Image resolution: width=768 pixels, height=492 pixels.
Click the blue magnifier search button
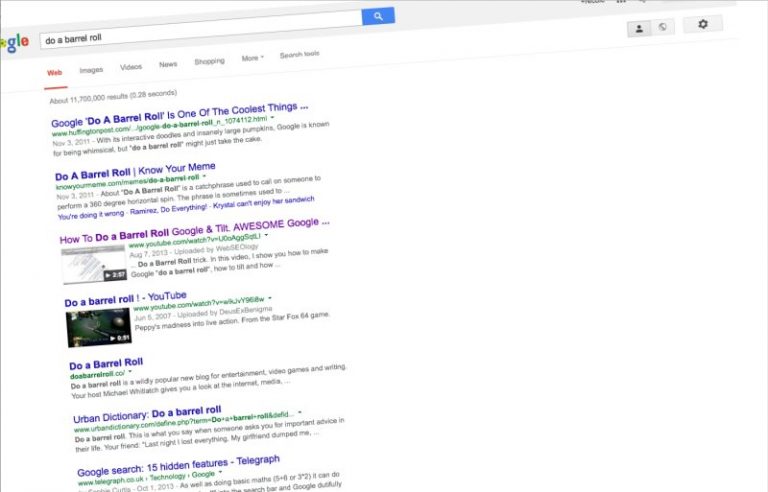[x=378, y=16]
